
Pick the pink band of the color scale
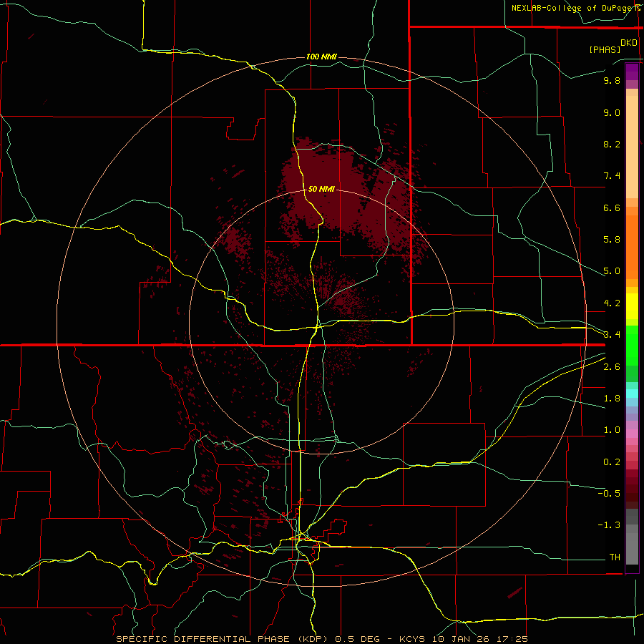(632, 434)
